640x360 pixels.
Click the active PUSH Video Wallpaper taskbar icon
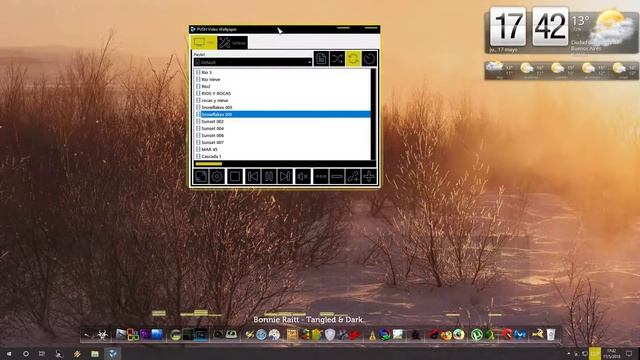coord(113,353)
